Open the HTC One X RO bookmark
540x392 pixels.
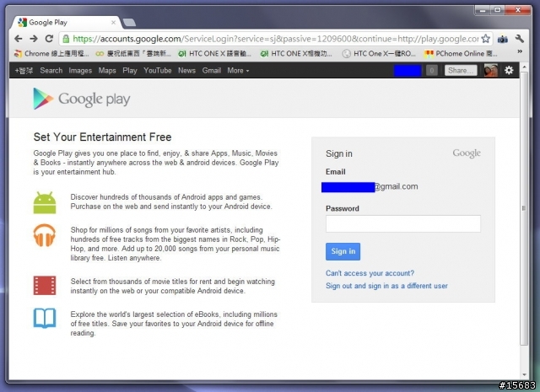pos(380,53)
